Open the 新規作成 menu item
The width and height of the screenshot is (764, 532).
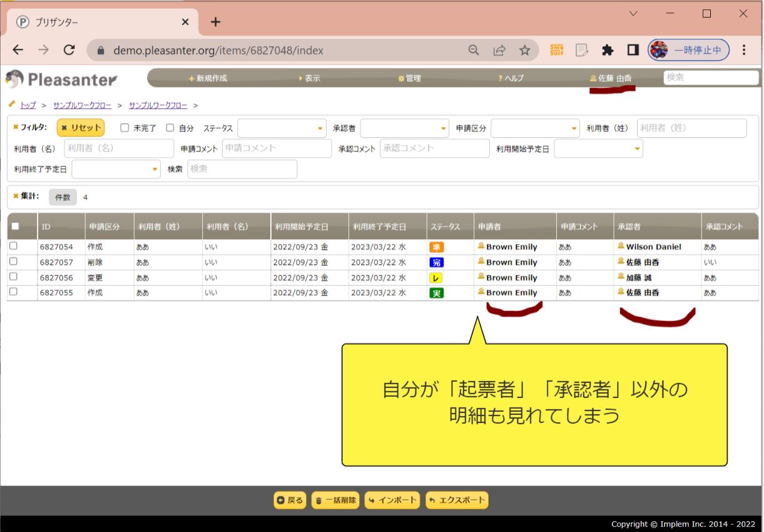[208, 78]
